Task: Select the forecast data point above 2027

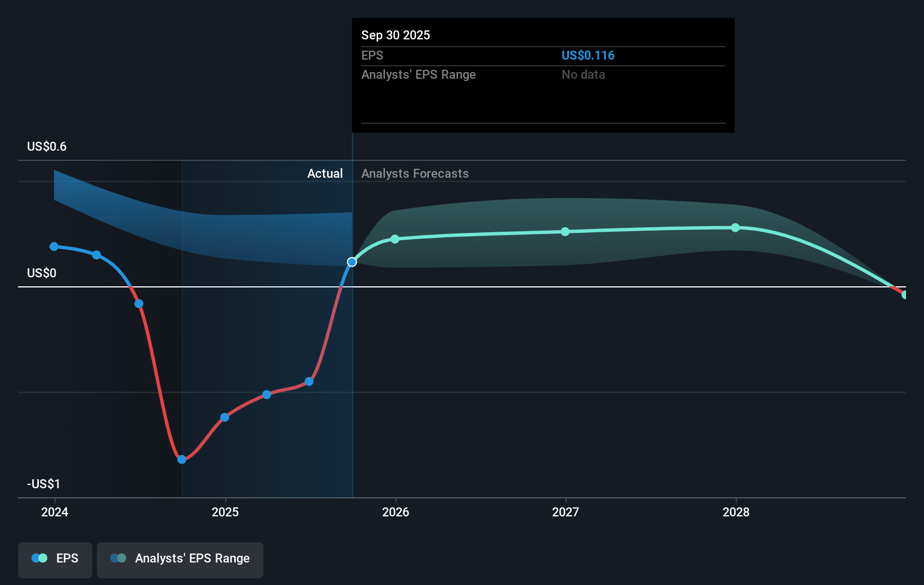Action: pyautogui.click(x=565, y=232)
